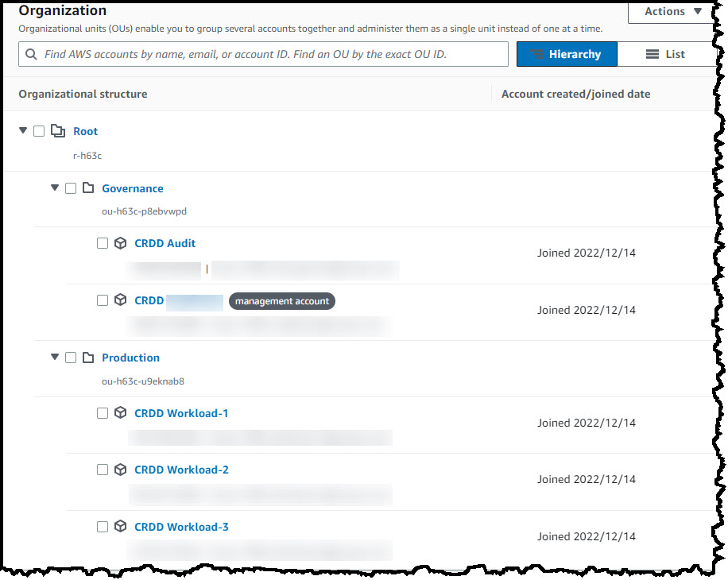Click the CRDD Workload-3 account cube icon

point(120,526)
